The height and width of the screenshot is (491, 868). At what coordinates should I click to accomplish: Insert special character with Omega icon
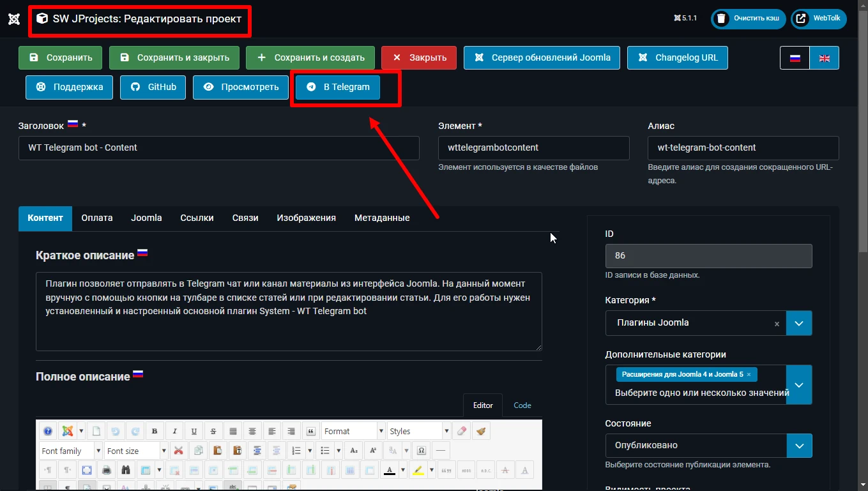click(421, 451)
